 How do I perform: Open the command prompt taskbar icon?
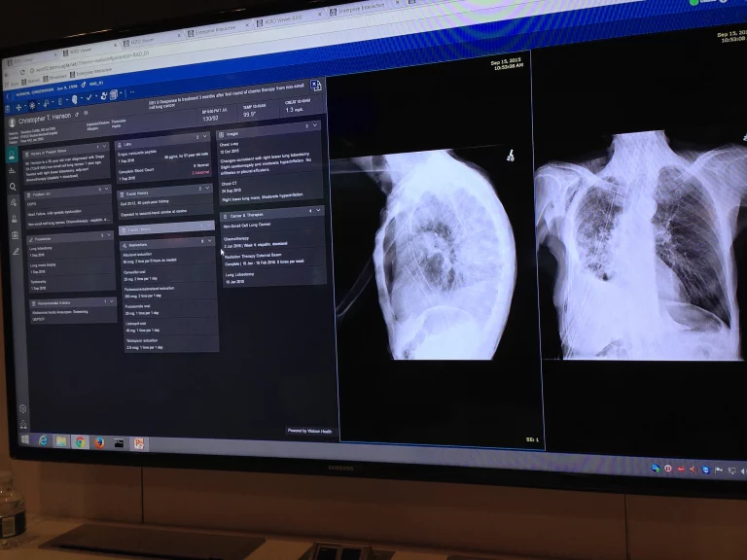click(x=119, y=443)
